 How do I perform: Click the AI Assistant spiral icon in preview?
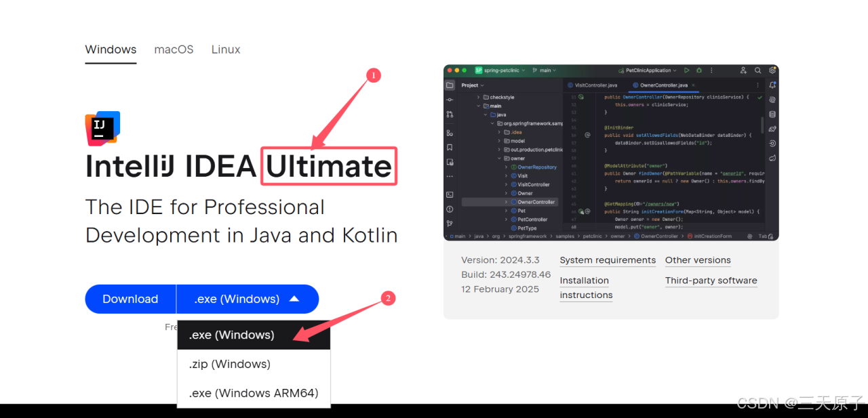(772, 100)
